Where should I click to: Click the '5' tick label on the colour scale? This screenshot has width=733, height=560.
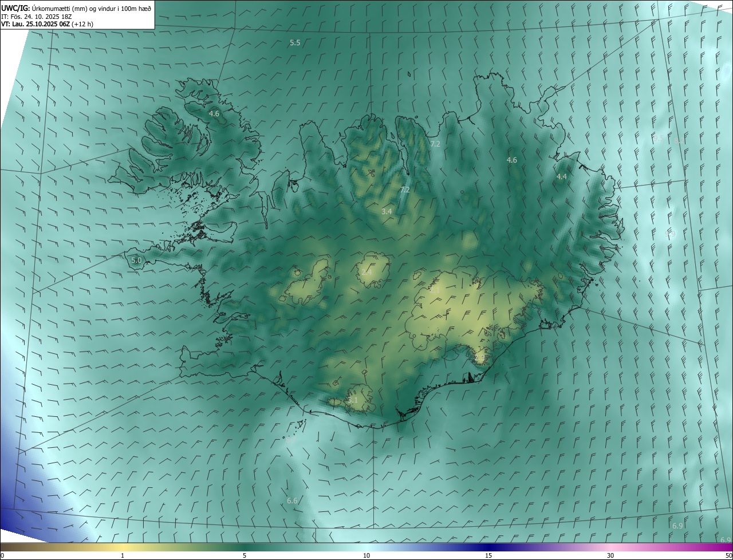(x=245, y=555)
